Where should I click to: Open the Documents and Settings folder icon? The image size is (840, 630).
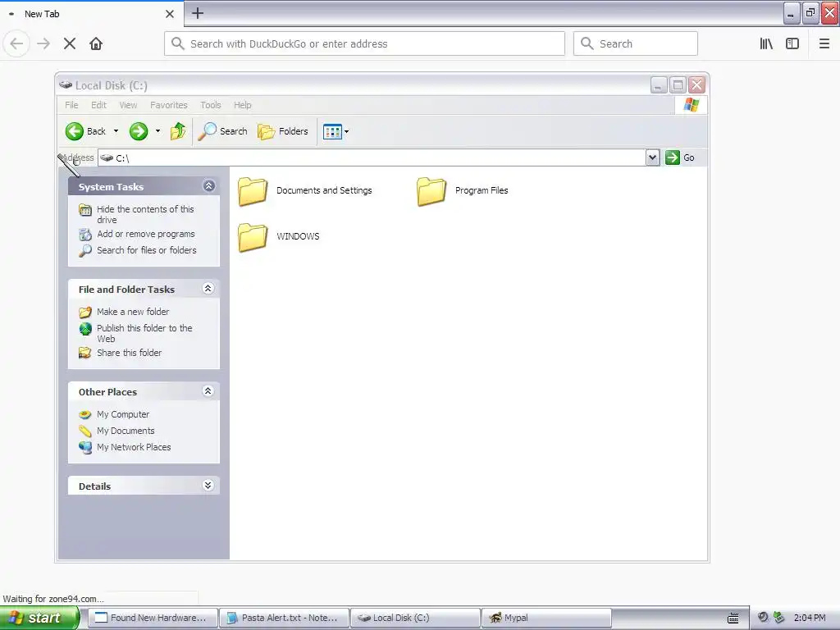tap(253, 191)
